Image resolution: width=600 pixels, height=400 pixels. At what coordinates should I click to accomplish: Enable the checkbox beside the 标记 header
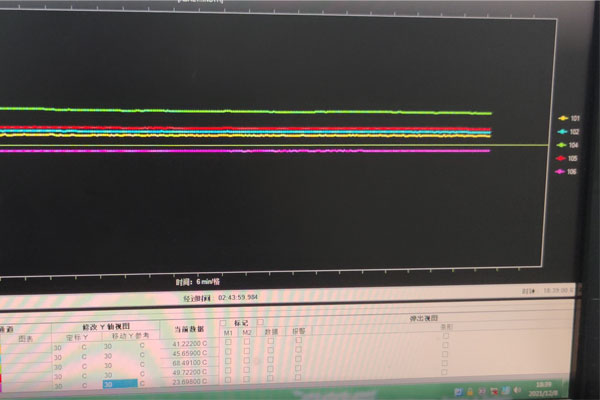pos(223,323)
